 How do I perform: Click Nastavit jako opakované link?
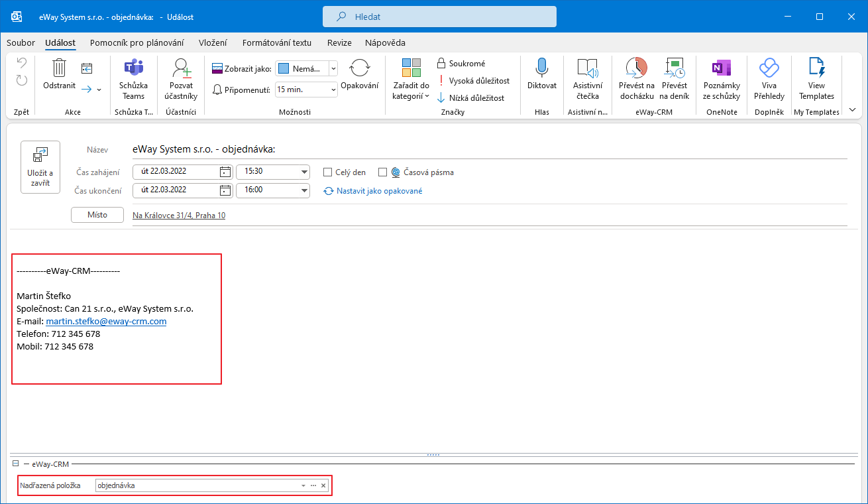(373, 191)
